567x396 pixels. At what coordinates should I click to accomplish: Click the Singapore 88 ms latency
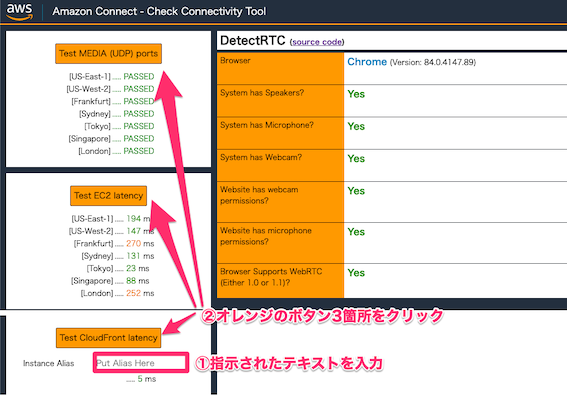click(x=110, y=281)
